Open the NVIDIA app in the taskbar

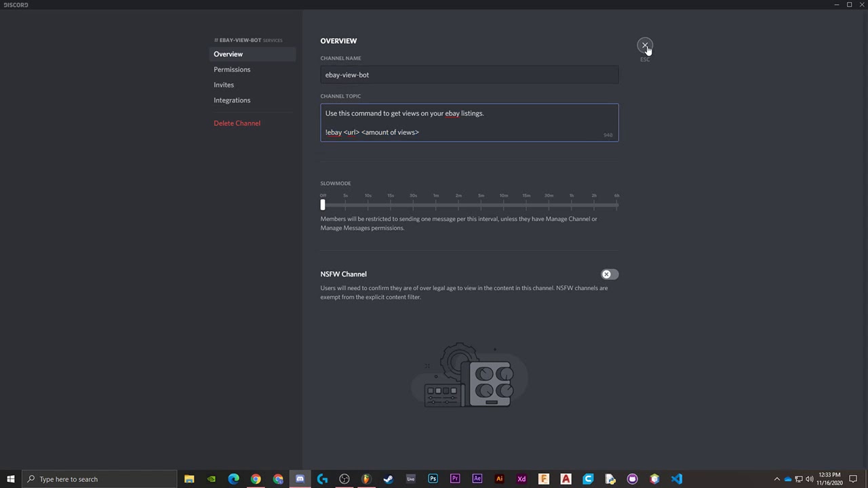(x=212, y=479)
